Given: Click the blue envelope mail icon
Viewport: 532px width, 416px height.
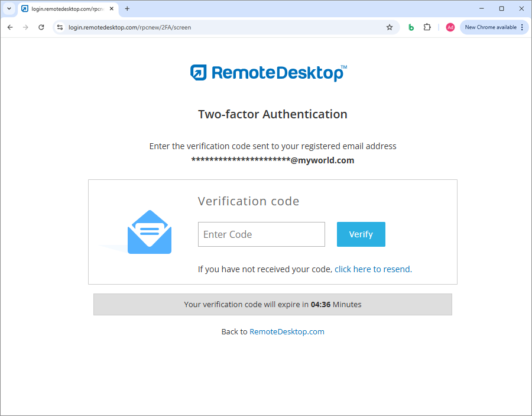Looking at the screenshot, I should [150, 233].
